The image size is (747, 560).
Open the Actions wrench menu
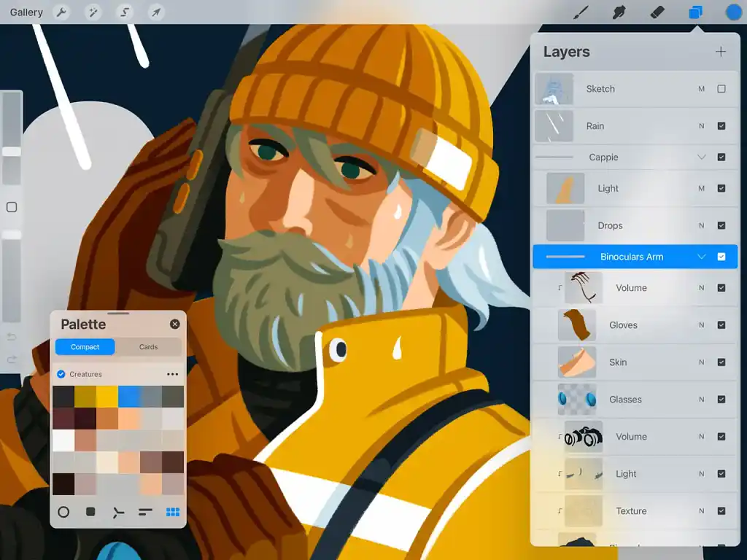(62, 12)
